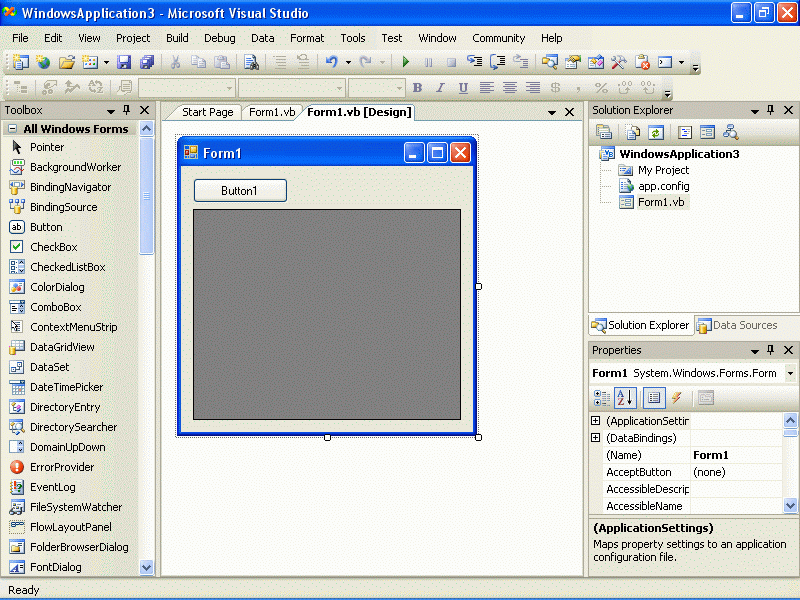Expand the (ApplicationSettings) property node
Image resolution: width=800 pixels, height=600 pixels.
click(595, 420)
